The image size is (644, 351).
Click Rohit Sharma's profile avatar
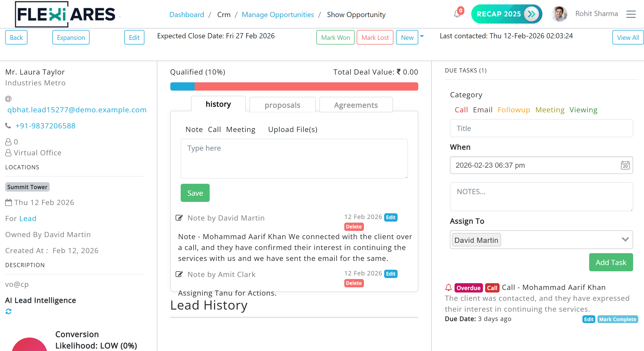pyautogui.click(x=559, y=14)
